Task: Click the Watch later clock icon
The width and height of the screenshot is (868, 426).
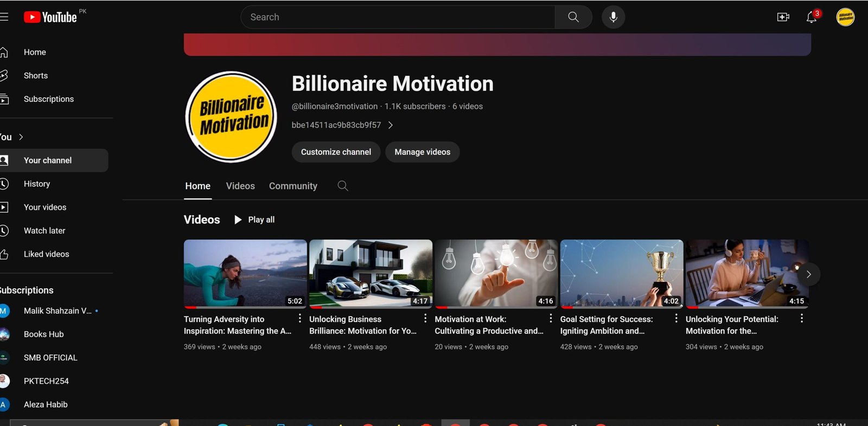Action: 4,230
